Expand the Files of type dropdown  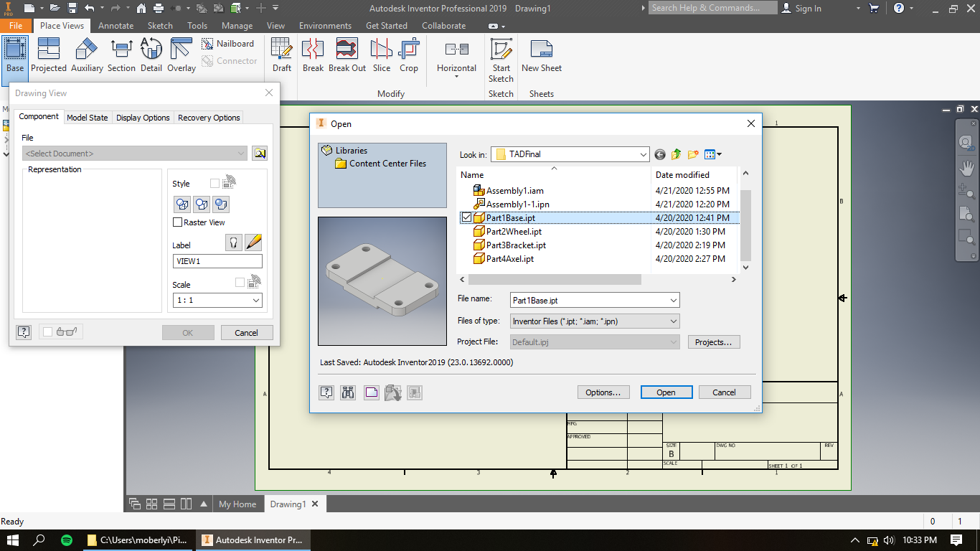click(x=673, y=321)
